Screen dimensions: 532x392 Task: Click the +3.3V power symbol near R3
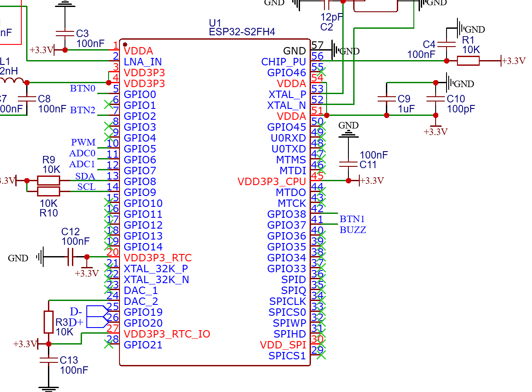tap(26, 344)
